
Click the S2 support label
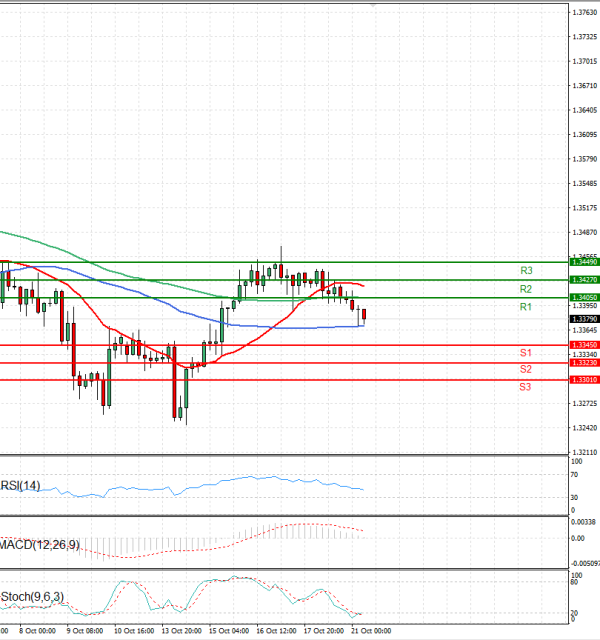[x=525, y=370]
